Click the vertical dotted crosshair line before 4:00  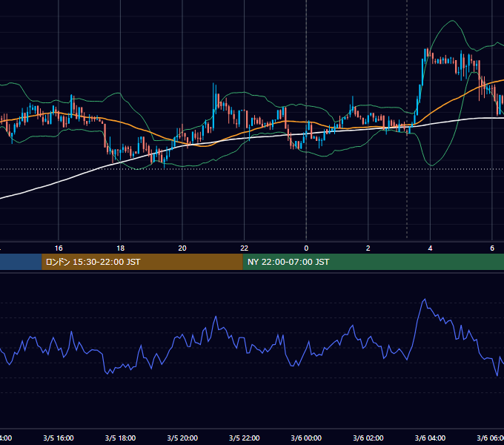click(x=407, y=119)
